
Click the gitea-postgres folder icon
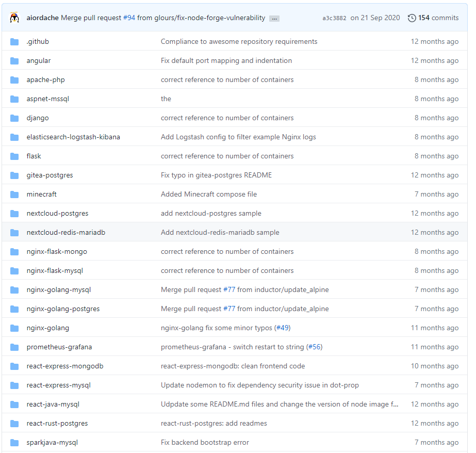tap(14, 175)
